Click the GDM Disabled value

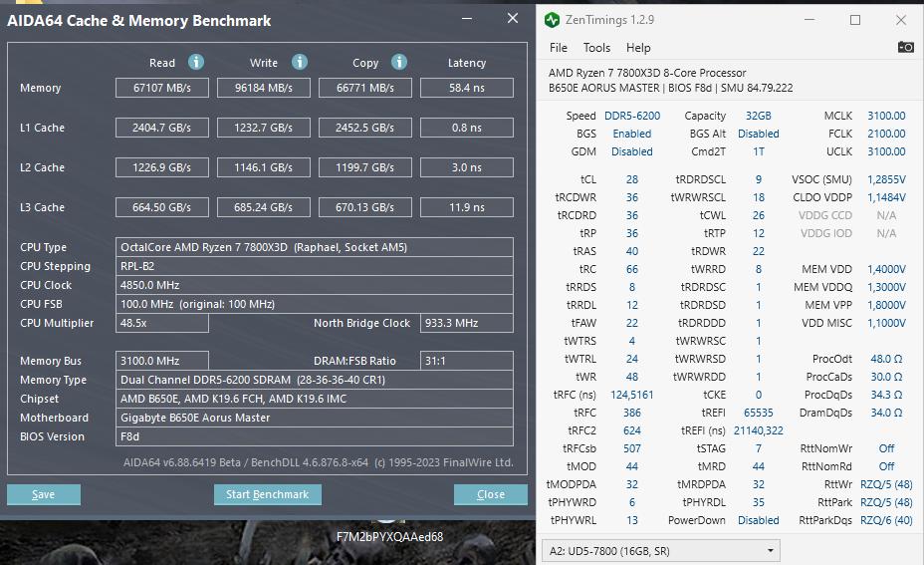pyautogui.click(x=631, y=151)
